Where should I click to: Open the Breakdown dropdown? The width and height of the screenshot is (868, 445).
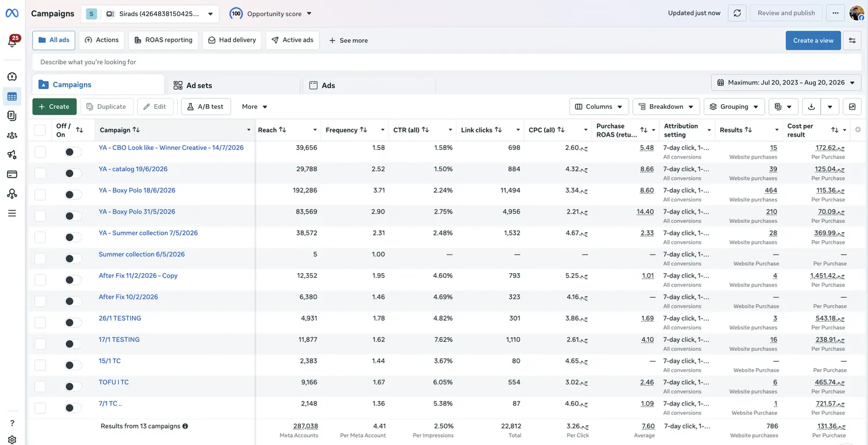666,106
